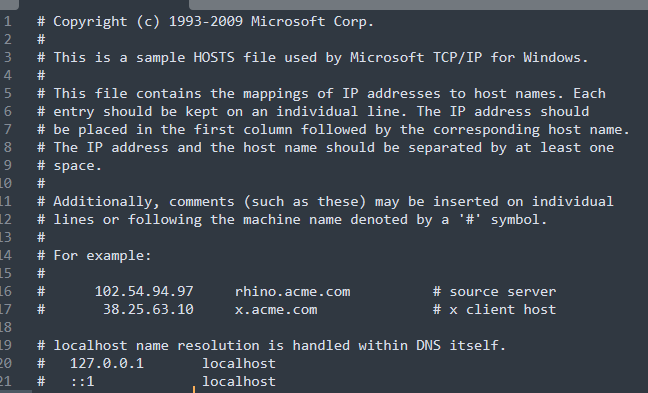Viewport: 648px width, 393px height.
Task: Select line number 3 in the gutter
Action: 7,57
